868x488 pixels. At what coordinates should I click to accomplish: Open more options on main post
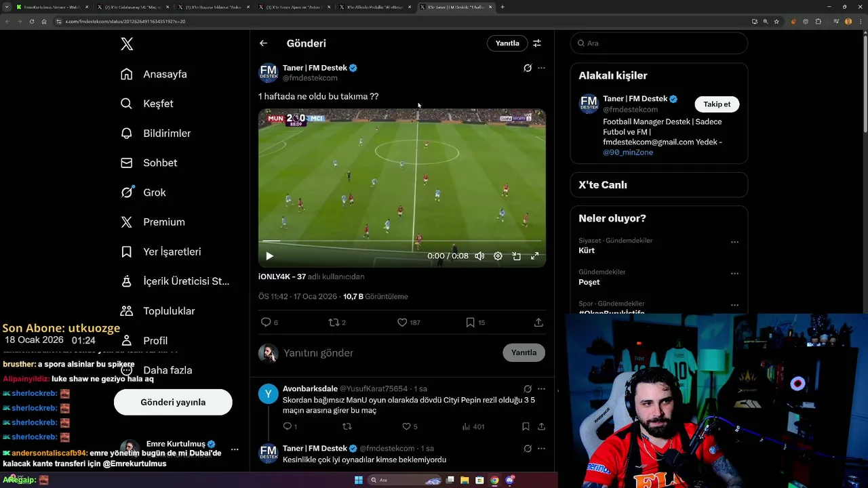click(541, 68)
